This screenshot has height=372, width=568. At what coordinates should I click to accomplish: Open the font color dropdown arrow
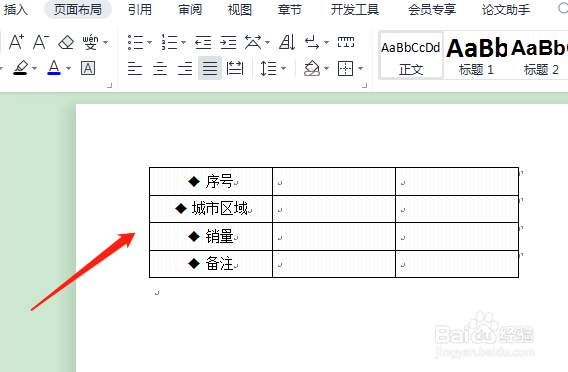(68, 68)
